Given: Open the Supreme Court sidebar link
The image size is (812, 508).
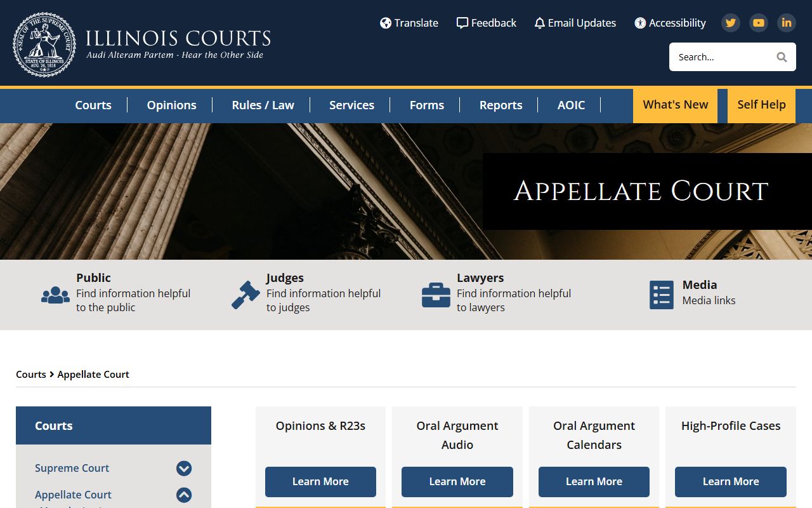Looking at the screenshot, I should pos(72,469).
